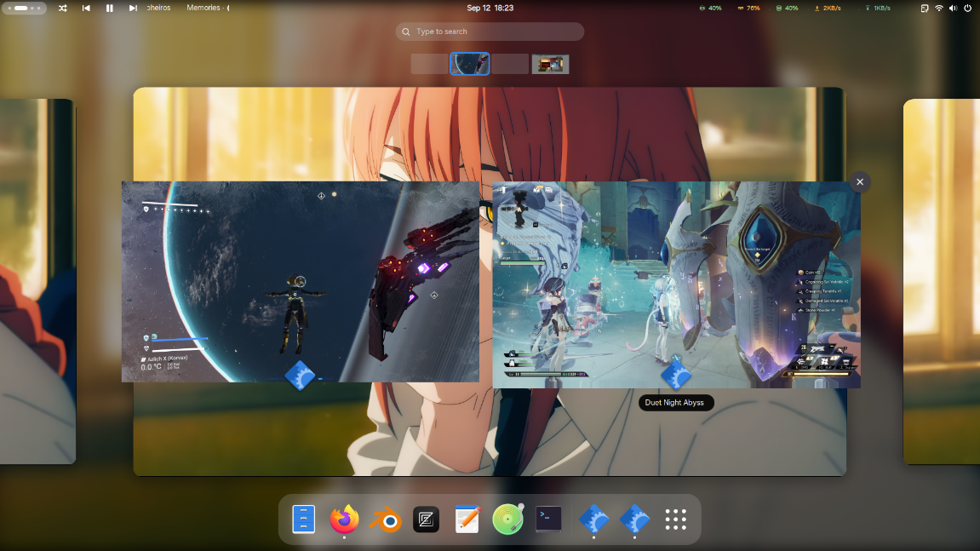980x551 pixels.
Task: Toggle shuffle in the media controls
Action: [x=62, y=9]
